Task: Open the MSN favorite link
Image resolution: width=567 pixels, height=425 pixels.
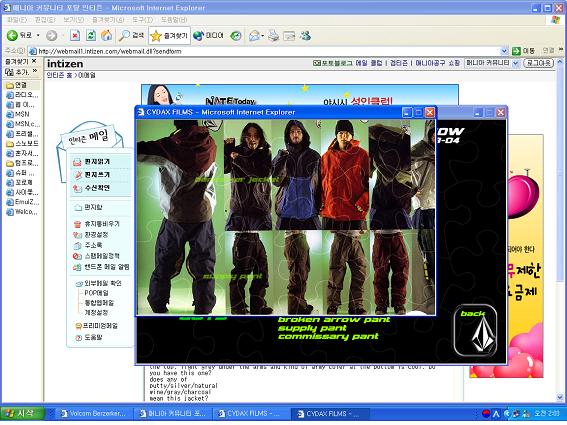Action: pos(18,114)
